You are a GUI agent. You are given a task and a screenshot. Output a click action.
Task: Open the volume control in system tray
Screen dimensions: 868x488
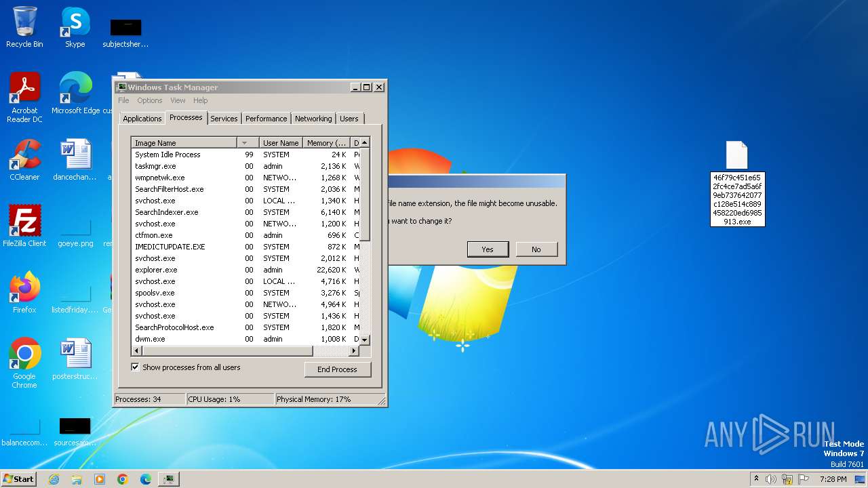point(771,479)
